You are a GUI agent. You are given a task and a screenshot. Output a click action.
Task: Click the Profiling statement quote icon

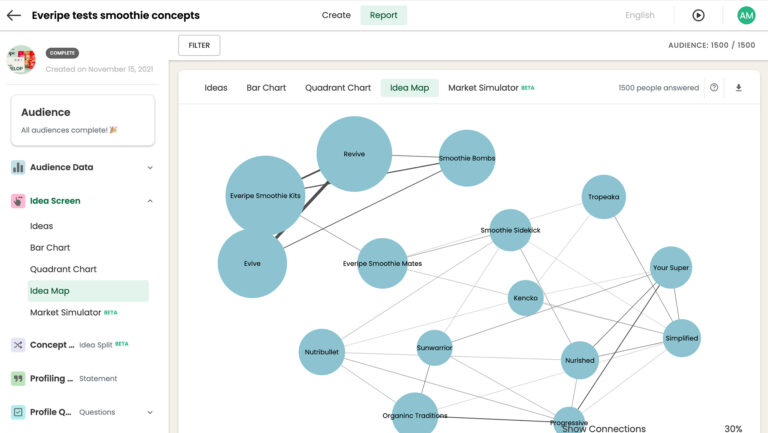[x=18, y=379]
